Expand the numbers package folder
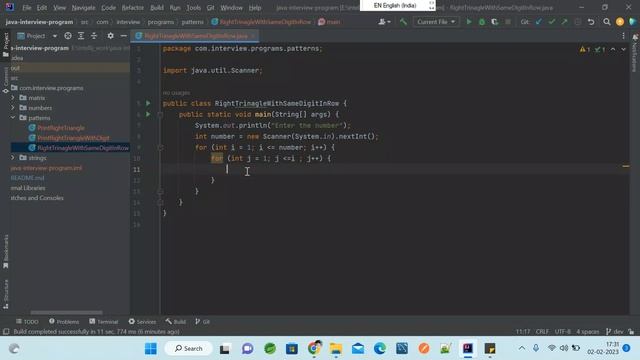Screen dimensions: 640x360 13,108
